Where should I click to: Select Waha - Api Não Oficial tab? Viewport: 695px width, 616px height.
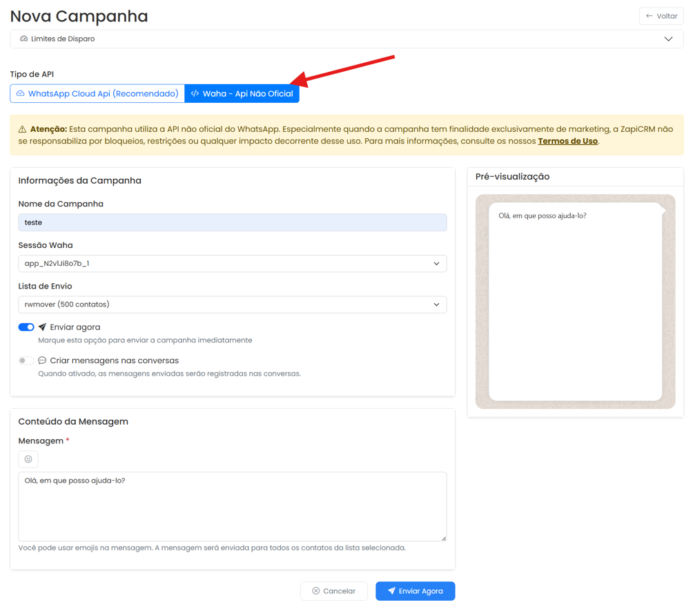242,94
